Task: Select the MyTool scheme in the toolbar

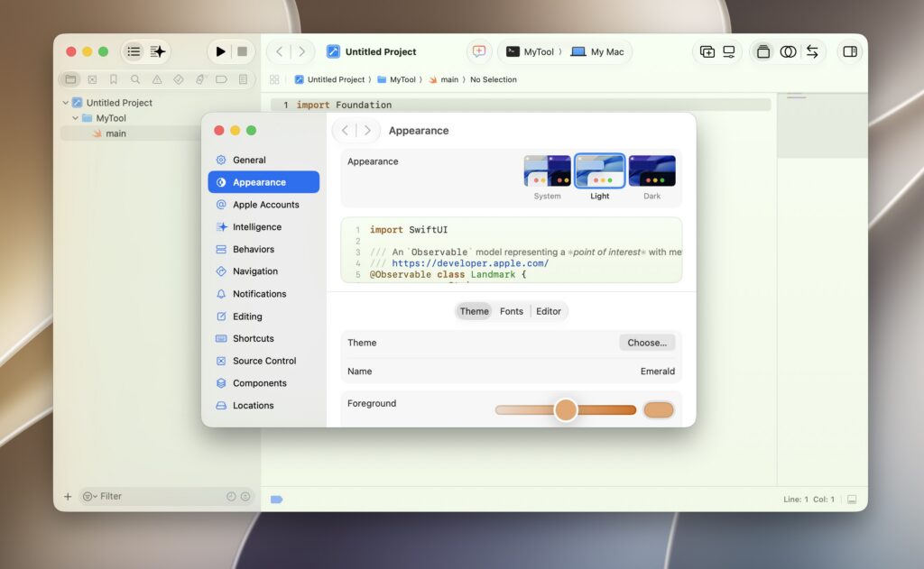Action: coord(531,51)
